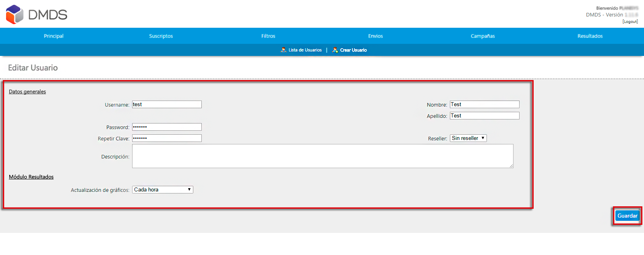644x255 pixels.
Task: Click the Descripción text area
Action: [x=323, y=156]
